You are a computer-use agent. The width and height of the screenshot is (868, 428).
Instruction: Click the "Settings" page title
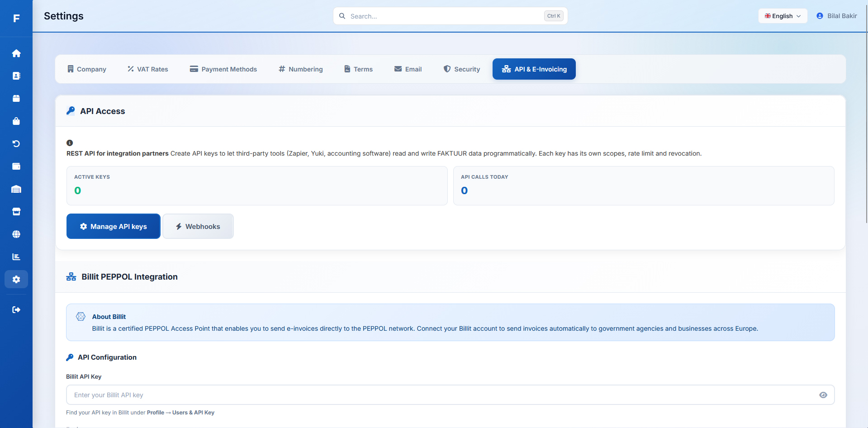pos(64,16)
